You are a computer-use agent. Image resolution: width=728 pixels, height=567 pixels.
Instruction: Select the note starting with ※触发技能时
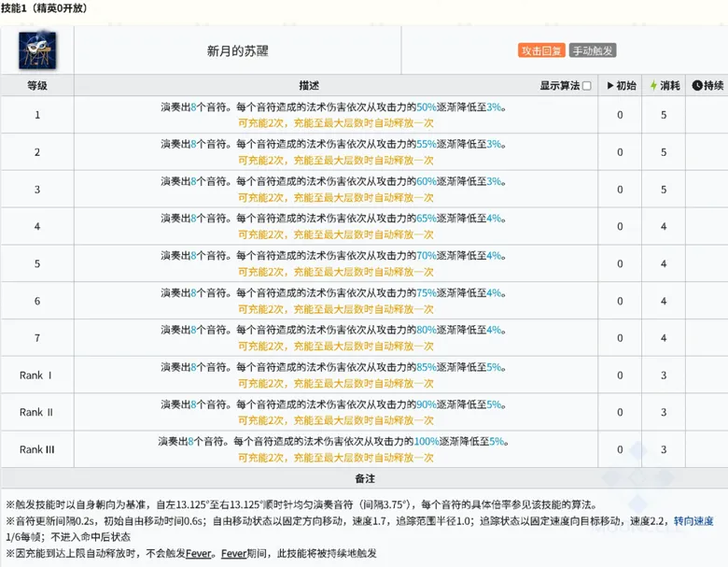[x=301, y=504]
